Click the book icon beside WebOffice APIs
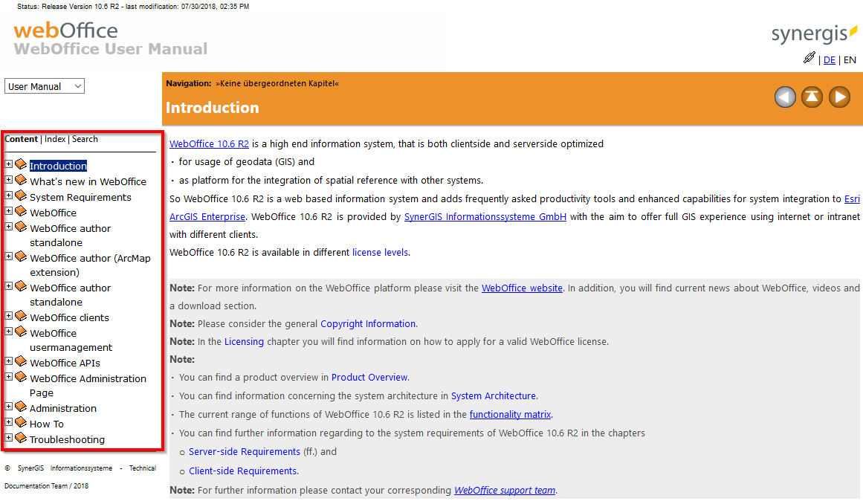Viewport: 863px width, 504px height. click(19, 362)
